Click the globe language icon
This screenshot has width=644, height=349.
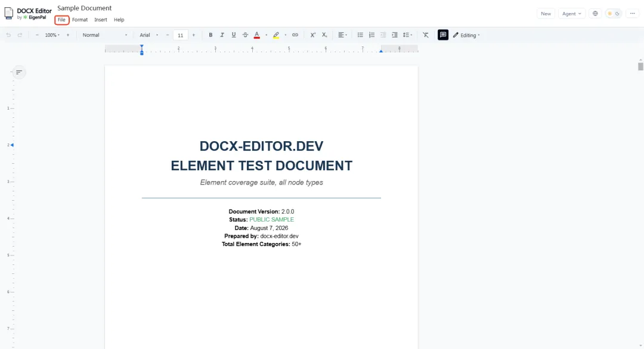point(595,14)
